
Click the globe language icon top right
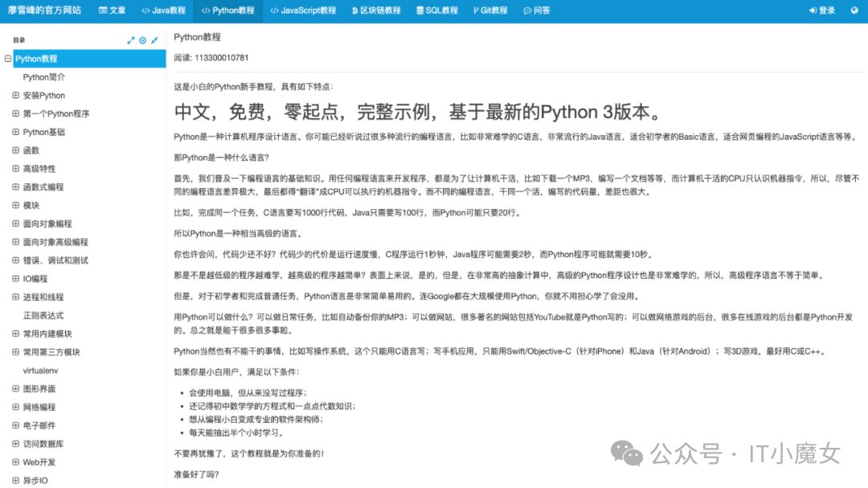(x=854, y=10)
